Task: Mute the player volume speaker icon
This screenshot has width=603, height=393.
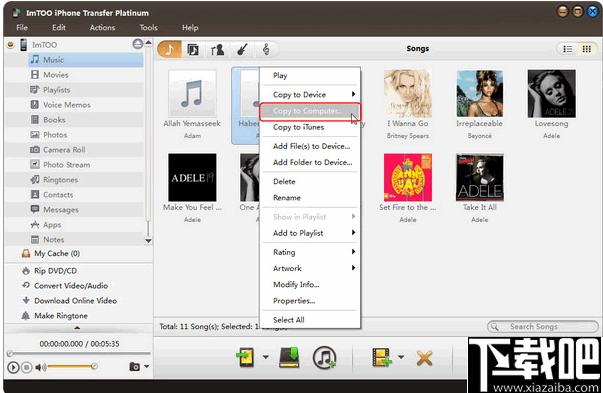Action: click(40, 367)
